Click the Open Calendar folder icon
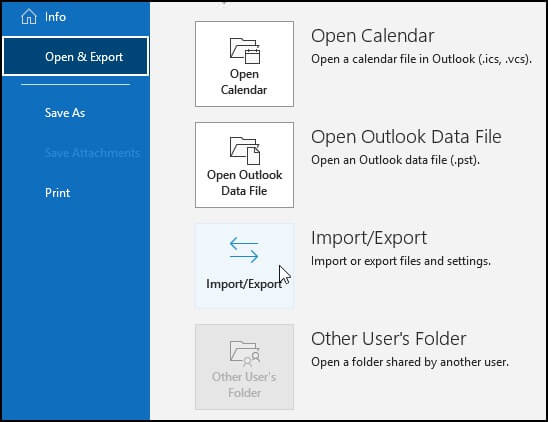 tap(245, 51)
